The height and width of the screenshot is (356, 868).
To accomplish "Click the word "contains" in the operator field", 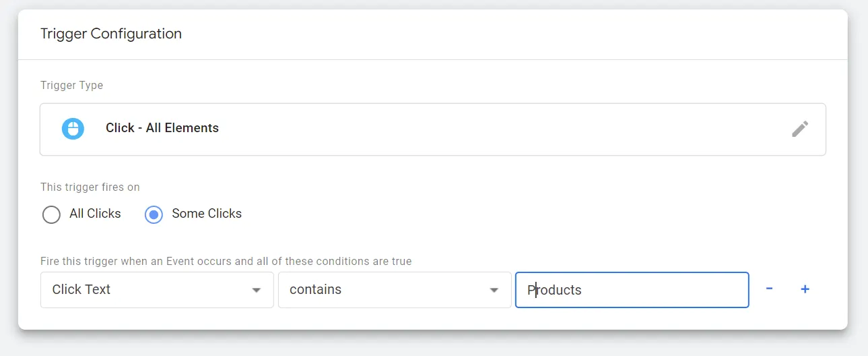I will [x=315, y=290].
